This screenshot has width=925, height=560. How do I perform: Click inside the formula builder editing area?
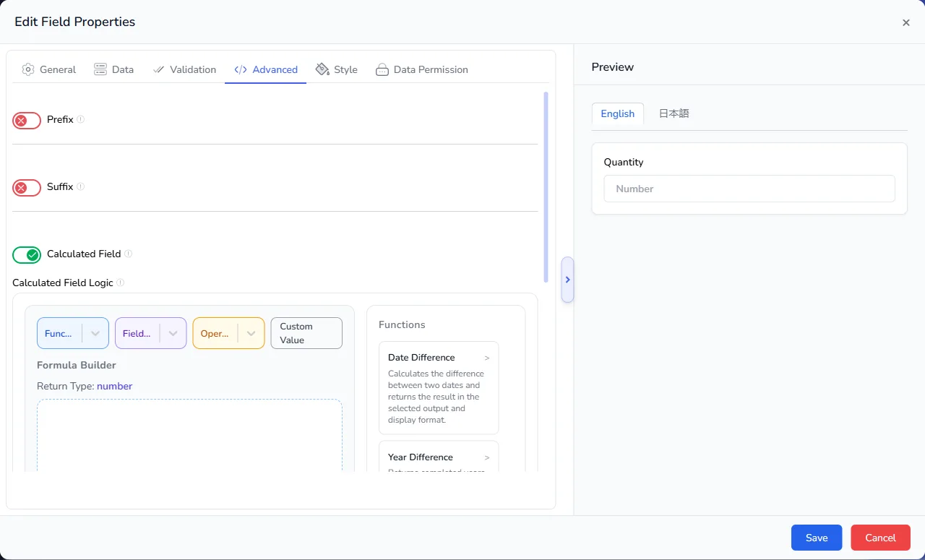pyautogui.click(x=189, y=435)
